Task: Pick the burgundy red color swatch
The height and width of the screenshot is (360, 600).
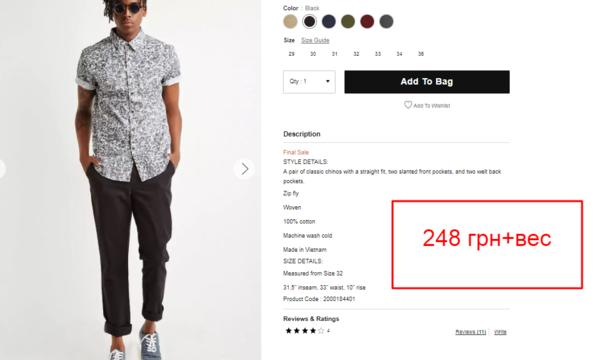Action: (x=367, y=21)
